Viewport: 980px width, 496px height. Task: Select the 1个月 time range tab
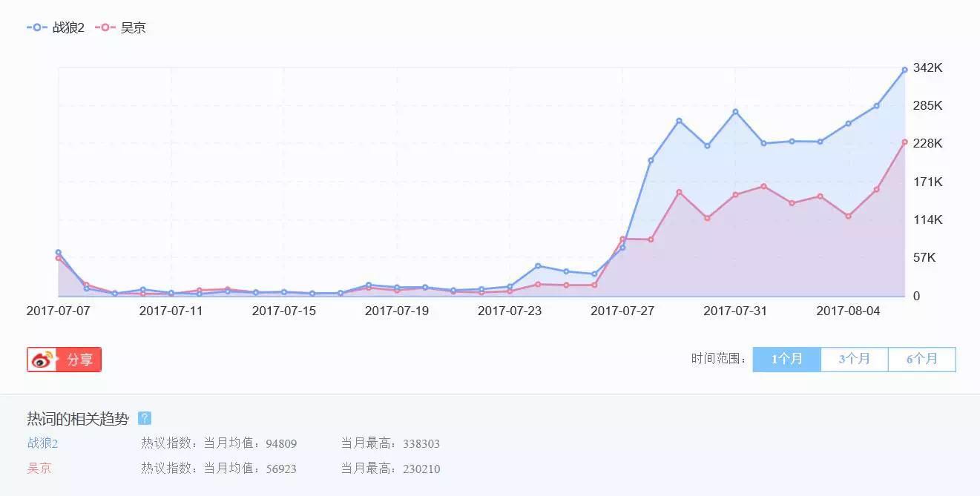[x=786, y=359]
